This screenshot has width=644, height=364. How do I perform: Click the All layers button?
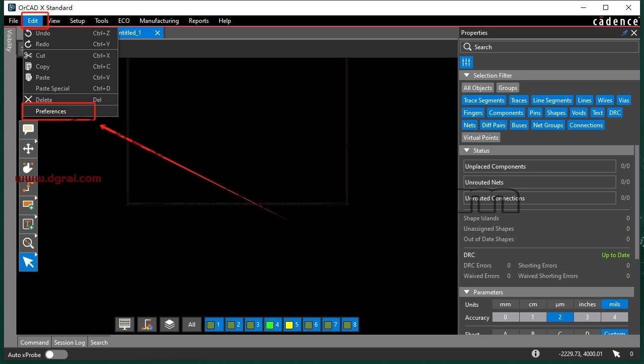(192, 325)
